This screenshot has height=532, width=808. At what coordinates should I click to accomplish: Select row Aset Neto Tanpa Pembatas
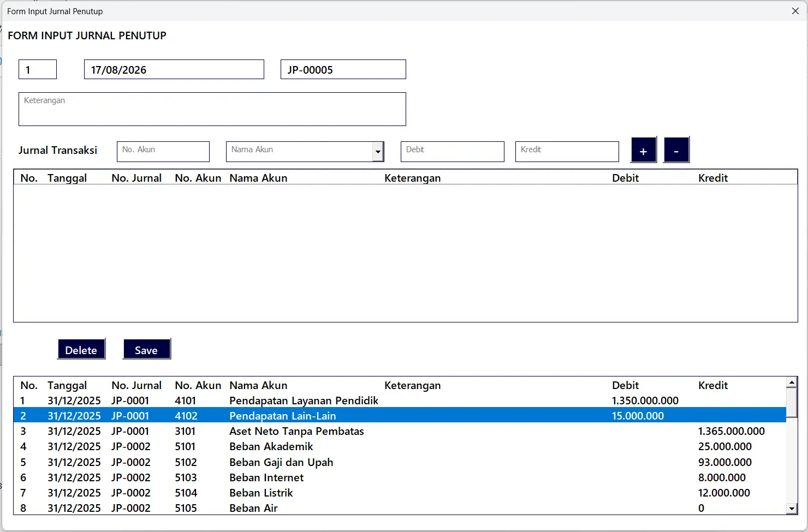click(400, 431)
